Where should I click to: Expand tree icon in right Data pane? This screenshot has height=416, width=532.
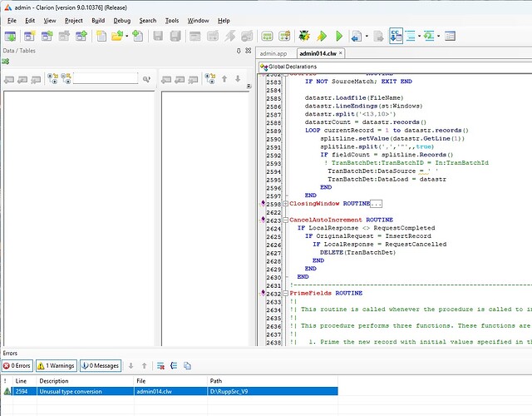209,79
